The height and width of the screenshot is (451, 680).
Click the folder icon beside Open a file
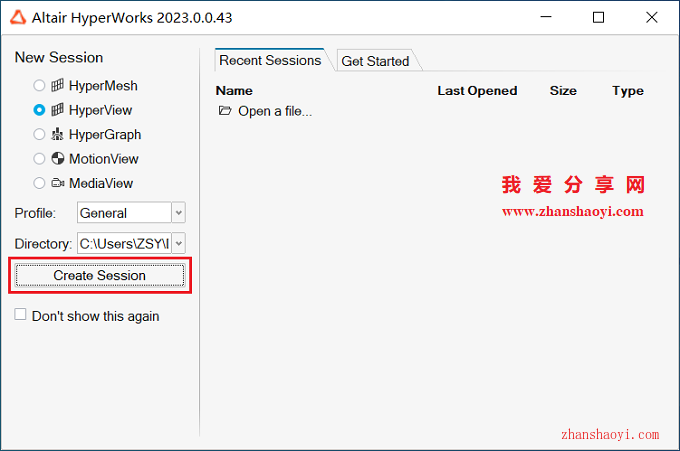(225, 111)
